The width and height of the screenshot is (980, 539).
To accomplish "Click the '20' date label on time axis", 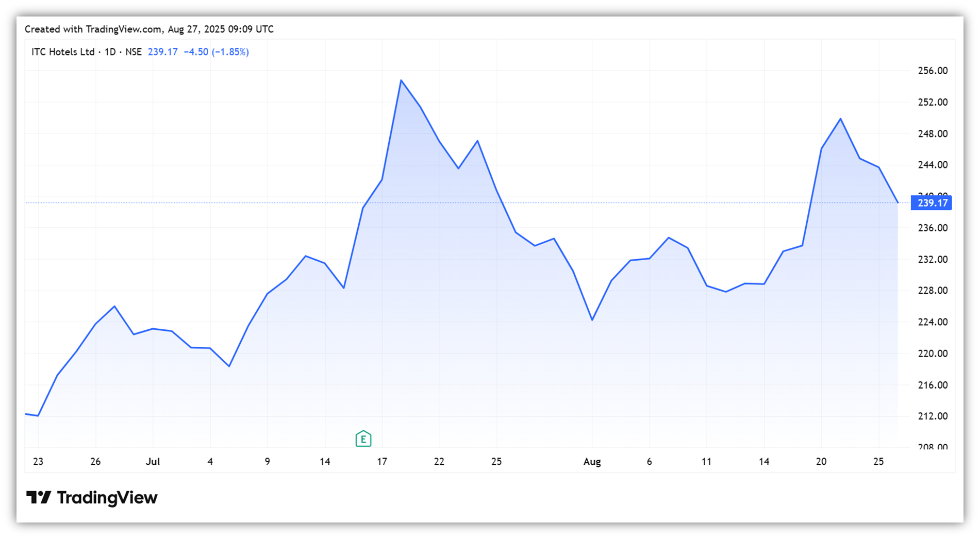I will 821,462.
